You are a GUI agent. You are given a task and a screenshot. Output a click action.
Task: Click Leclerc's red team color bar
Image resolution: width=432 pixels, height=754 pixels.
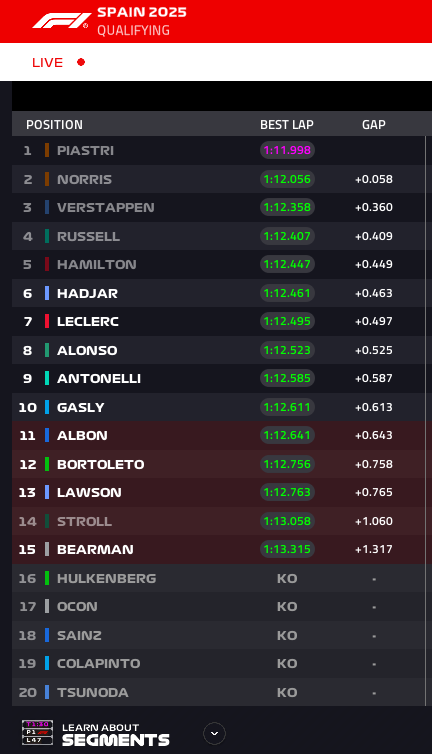(47, 321)
